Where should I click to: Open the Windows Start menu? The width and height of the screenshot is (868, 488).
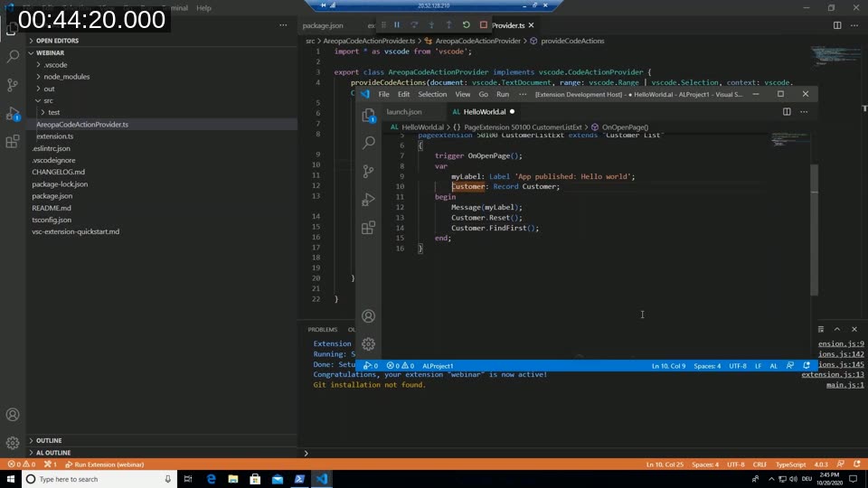pos(11,479)
